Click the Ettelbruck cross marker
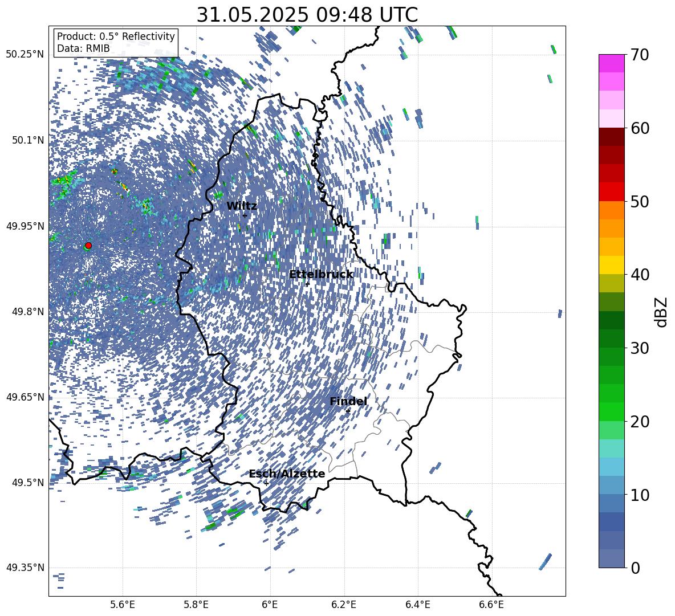Screen dimensions: 675x616 (307, 284)
